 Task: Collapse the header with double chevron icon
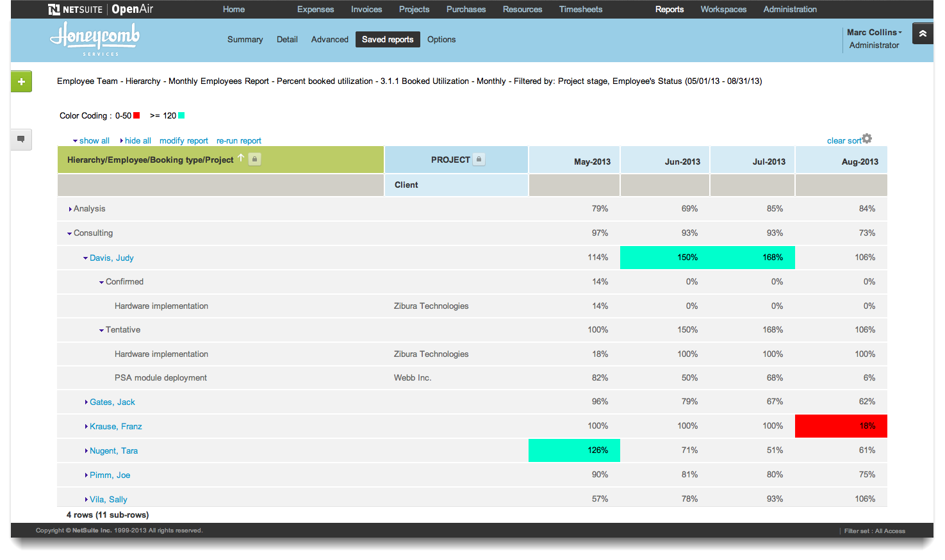(923, 33)
